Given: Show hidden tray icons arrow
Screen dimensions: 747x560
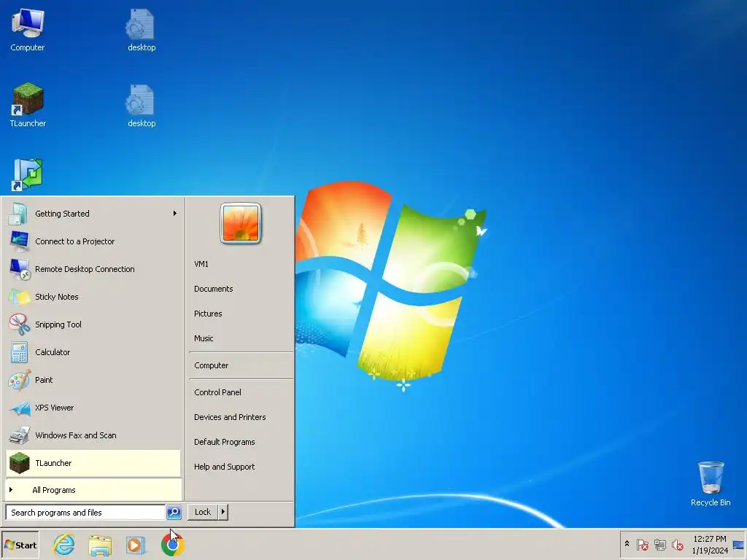Looking at the screenshot, I should coord(627,544).
